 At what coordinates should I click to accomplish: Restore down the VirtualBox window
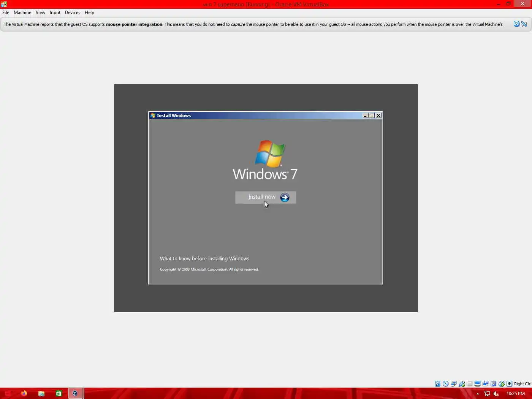click(508, 4)
